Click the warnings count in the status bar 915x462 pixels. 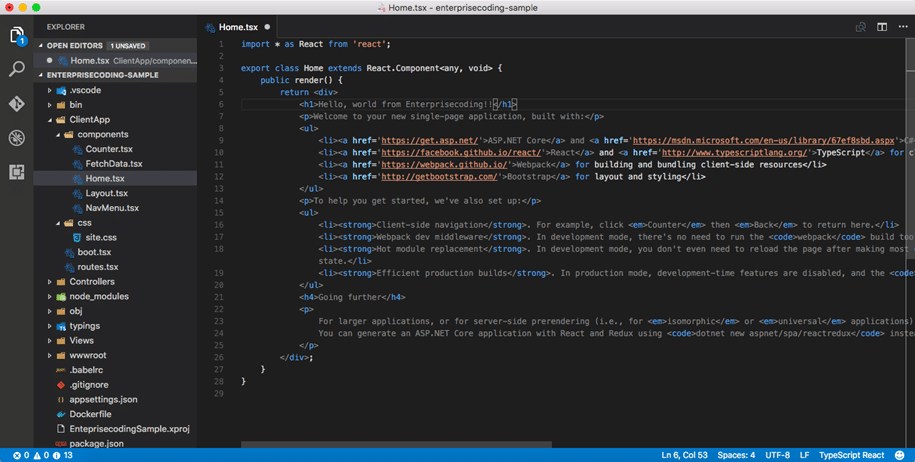point(41,455)
